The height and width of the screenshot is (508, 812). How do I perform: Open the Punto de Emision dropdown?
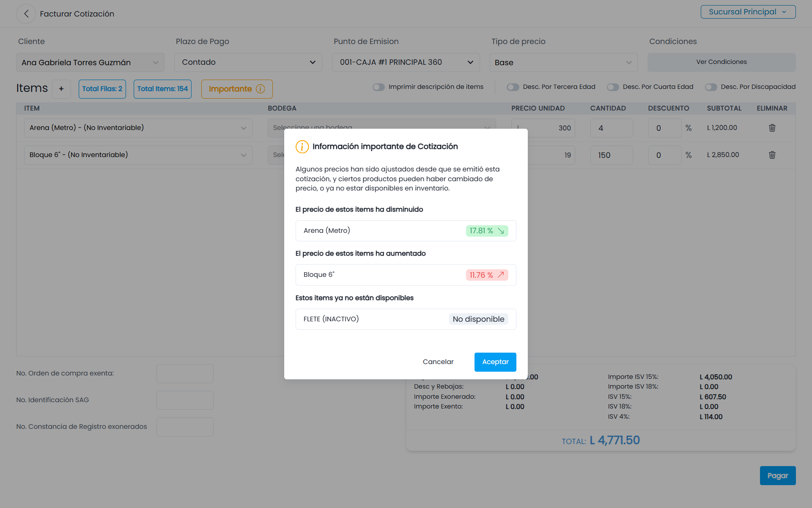406,62
